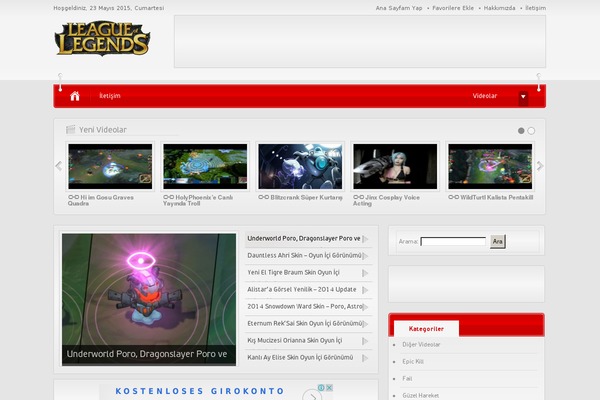This screenshot has width=600, height=400.
Task: Open the home icon in red navbar
Action: [x=75, y=96]
